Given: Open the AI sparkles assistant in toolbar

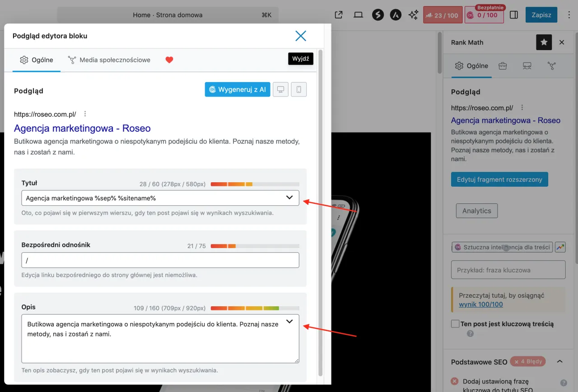Looking at the screenshot, I should coord(413,14).
